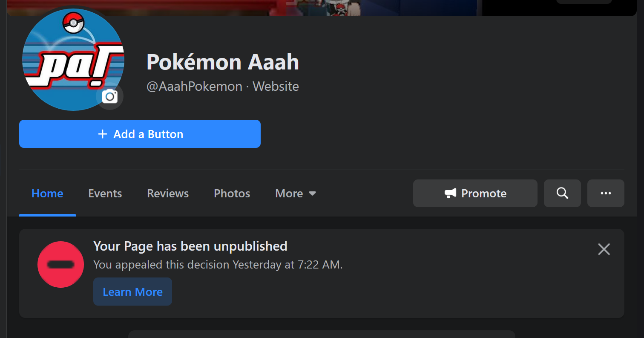Click the Pokémon Aaah page title
The image size is (644, 338).
223,62
